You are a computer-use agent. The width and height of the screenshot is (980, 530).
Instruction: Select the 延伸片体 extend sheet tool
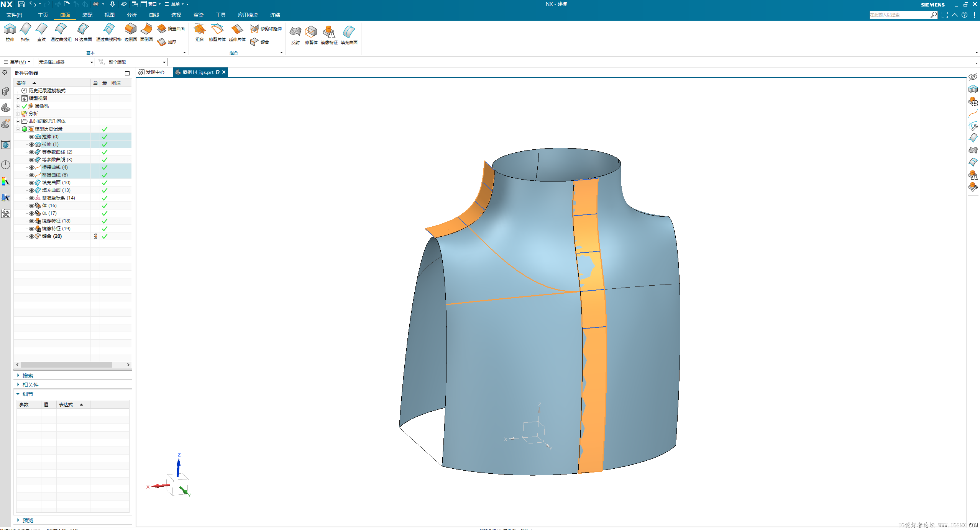pos(237,32)
